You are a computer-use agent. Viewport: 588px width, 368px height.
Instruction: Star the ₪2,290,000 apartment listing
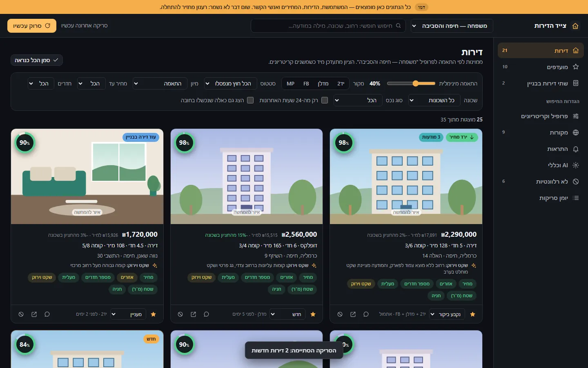tap(472, 314)
